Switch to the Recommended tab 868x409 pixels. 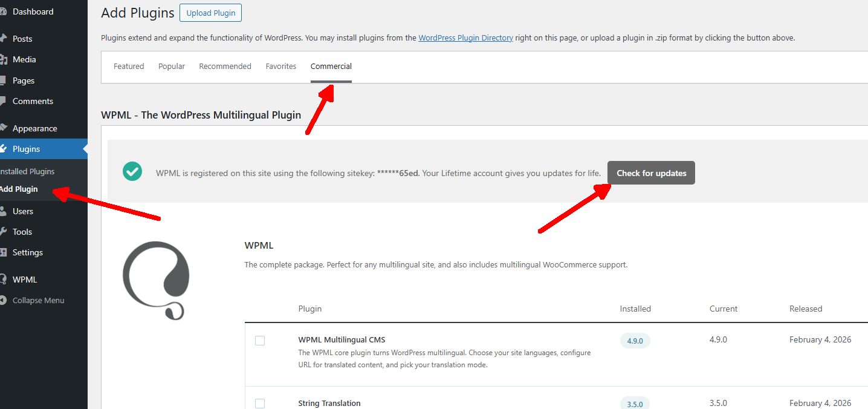point(225,67)
